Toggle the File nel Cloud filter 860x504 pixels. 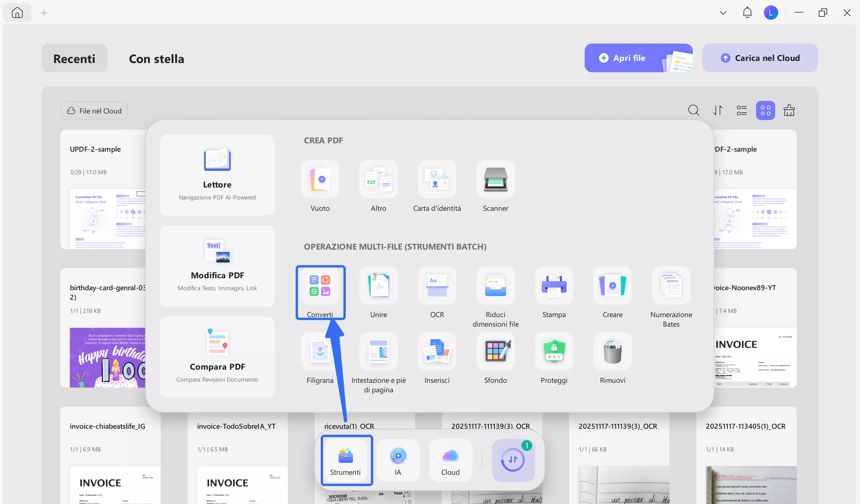click(x=94, y=111)
